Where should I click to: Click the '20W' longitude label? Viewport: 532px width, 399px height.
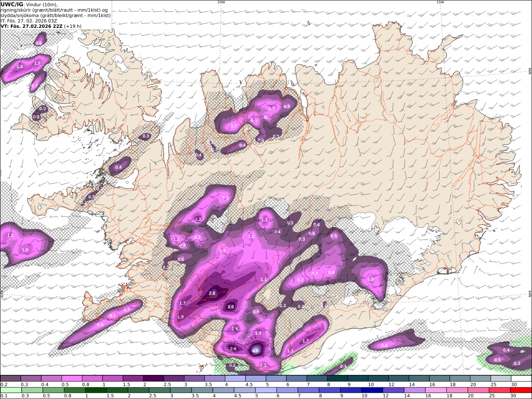(x=221, y=2)
